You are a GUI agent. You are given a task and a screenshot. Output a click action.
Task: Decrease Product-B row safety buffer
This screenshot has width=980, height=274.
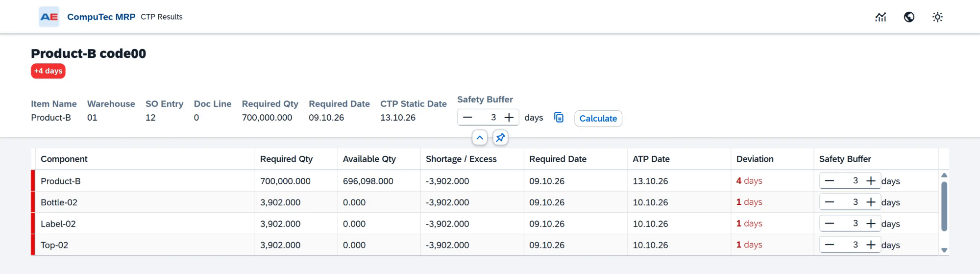coord(829,181)
